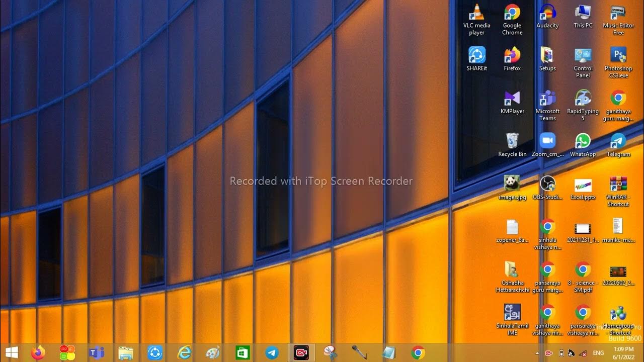Show hidden system tray icons

537,353
